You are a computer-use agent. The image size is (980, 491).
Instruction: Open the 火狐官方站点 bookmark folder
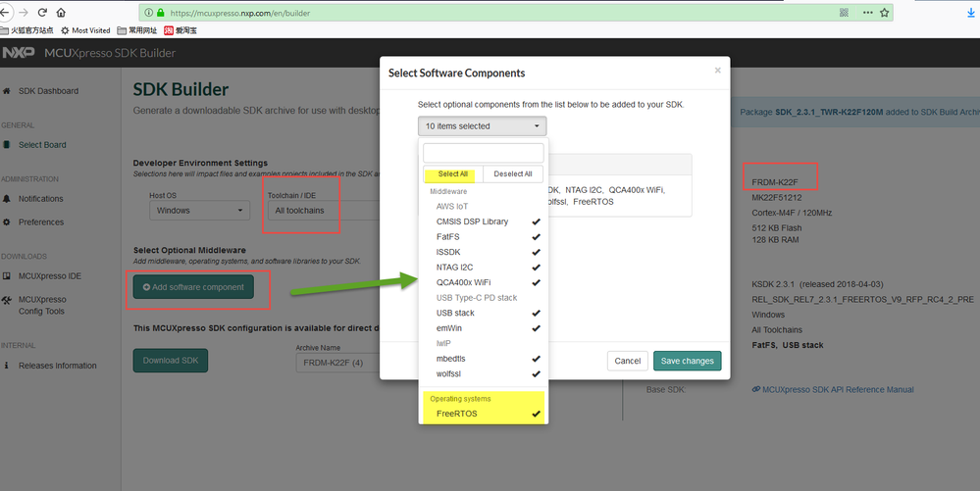(x=26, y=30)
